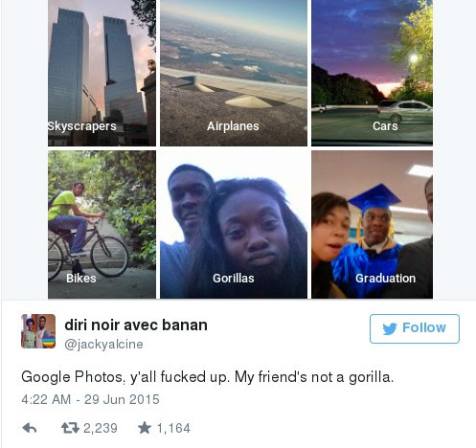Open the Airplanes album thumbnail

coord(234,73)
